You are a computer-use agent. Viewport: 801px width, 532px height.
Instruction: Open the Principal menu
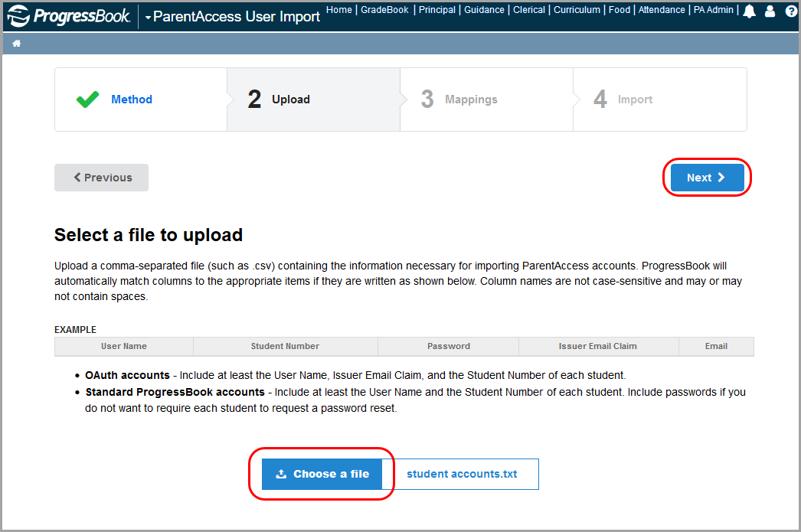tap(436, 10)
